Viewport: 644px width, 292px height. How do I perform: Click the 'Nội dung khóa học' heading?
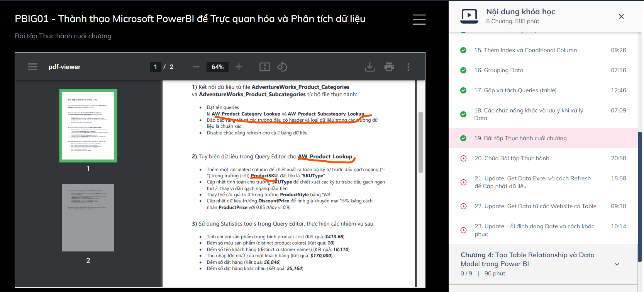coord(520,12)
